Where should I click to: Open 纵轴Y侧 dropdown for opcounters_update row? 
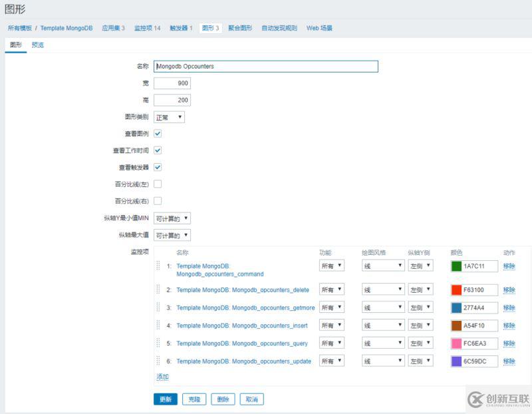(420, 361)
